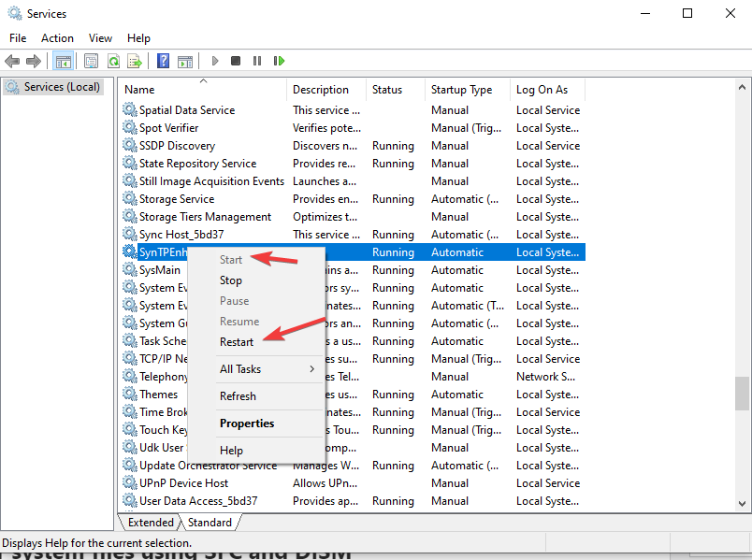Viewport: 752px width, 560px height.
Task: Click gear icon of Sync Host_5bd37
Action: [x=129, y=234]
